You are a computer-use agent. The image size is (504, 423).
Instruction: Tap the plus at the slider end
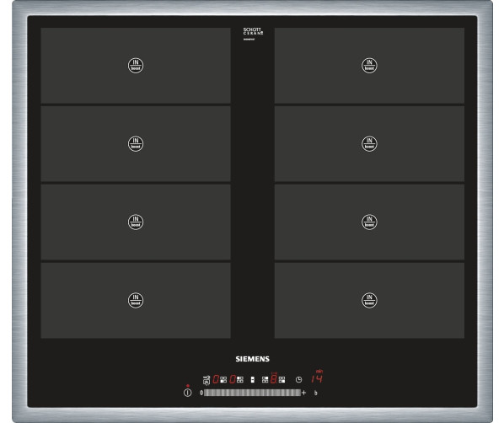coord(303,393)
